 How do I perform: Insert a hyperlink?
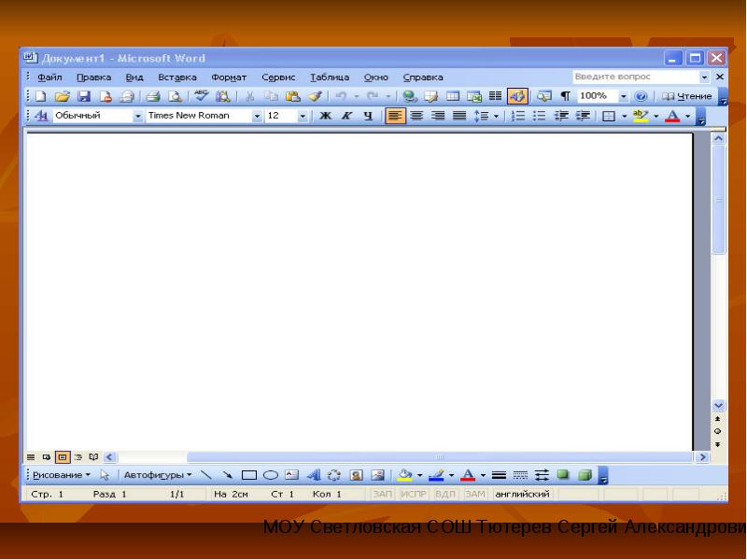410,97
